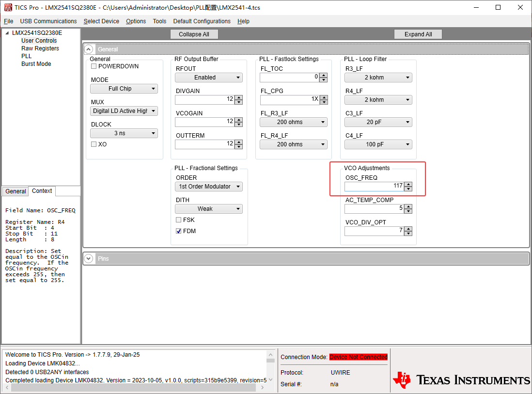Open the FL_R3_LF dropdown
The image size is (532, 394).
coord(294,122)
